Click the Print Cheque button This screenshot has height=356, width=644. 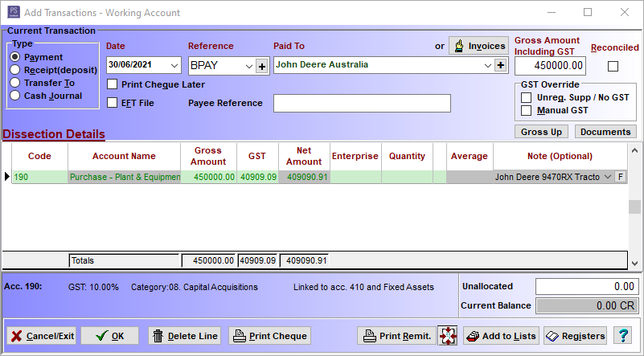[270, 336]
